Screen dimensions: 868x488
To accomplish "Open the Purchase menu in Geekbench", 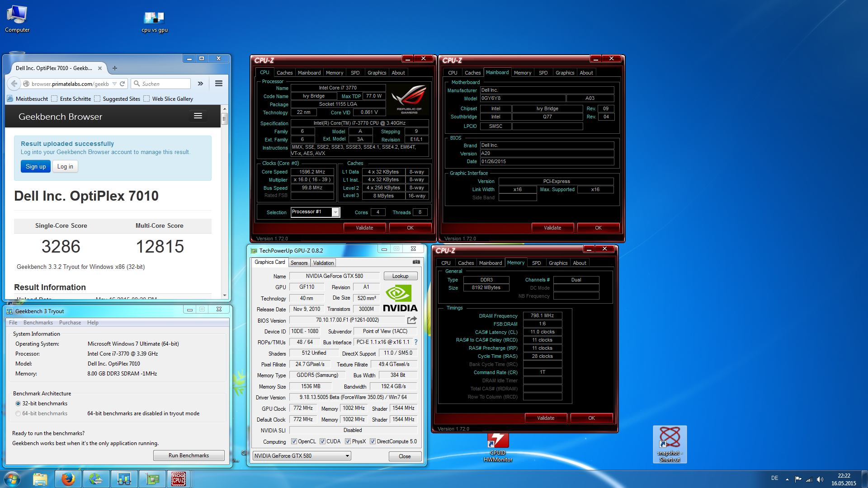I will click(x=70, y=323).
